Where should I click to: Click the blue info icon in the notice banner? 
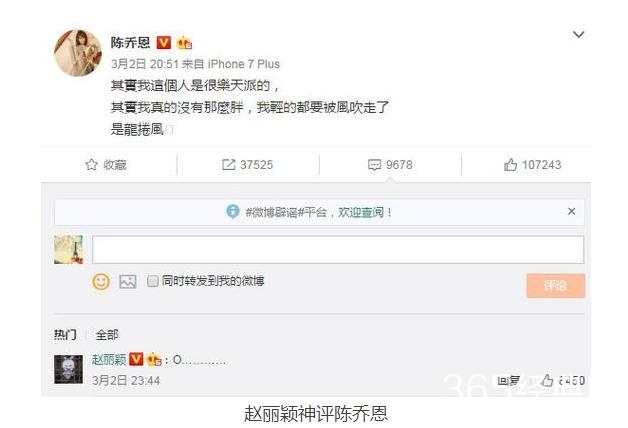tap(233, 211)
